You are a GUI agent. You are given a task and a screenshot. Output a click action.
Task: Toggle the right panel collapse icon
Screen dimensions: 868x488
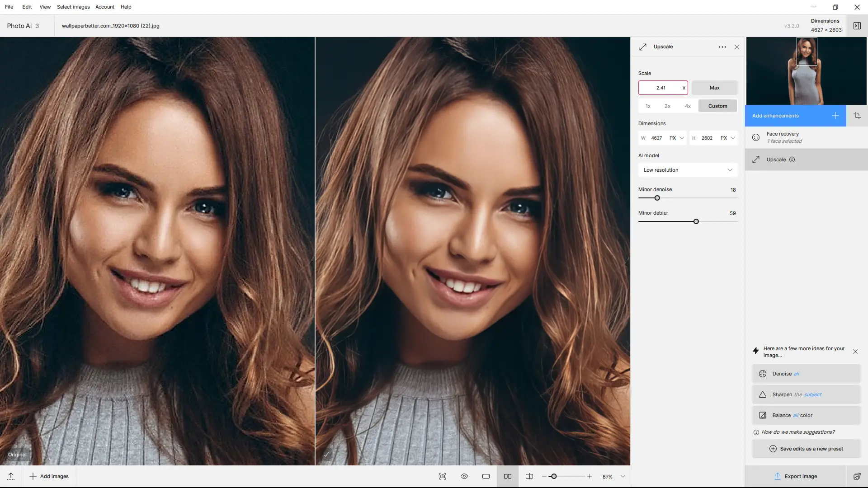pos(857,26)
